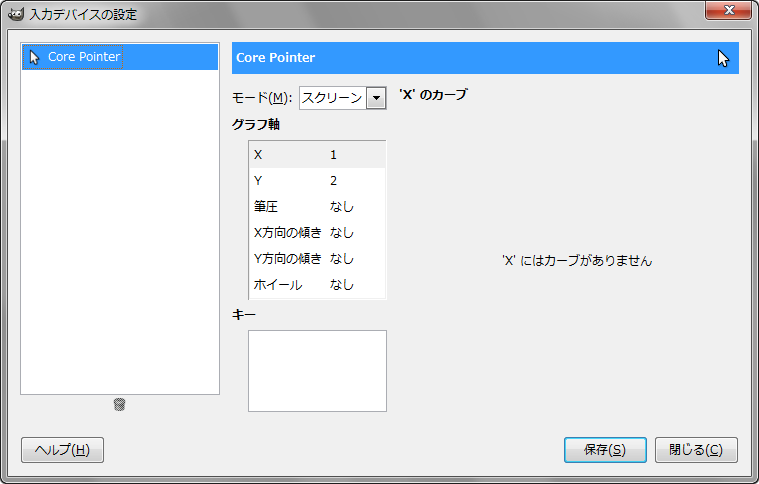
Task: Select the Y axis row
Action: tap(318, 181)
